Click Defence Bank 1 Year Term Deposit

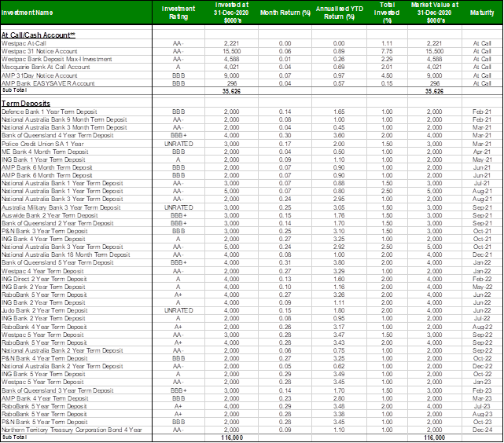point(50,112)
